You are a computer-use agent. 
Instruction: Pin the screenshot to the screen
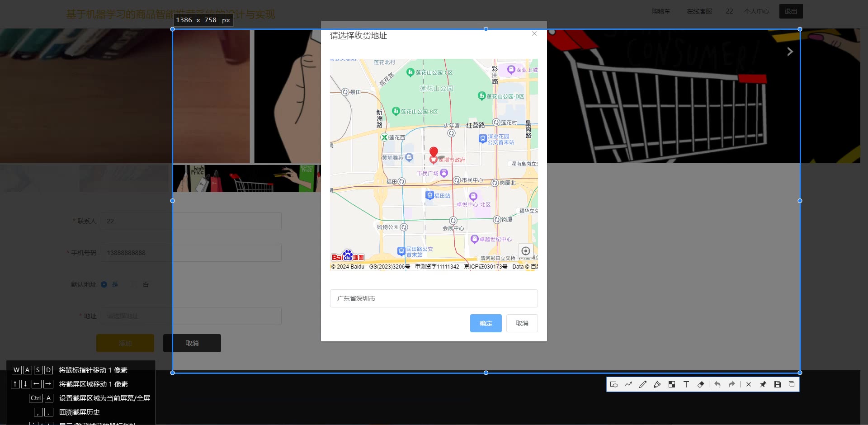(x=763, y=384)
